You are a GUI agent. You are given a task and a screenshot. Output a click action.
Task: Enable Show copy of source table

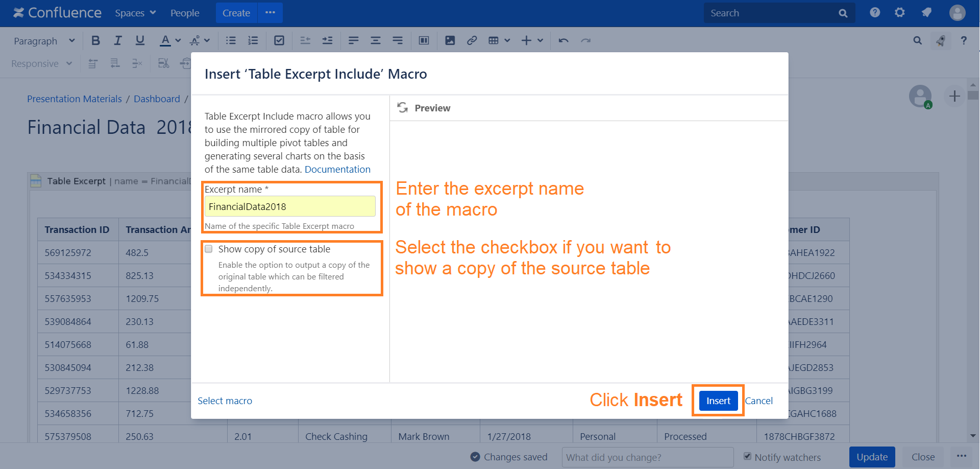point(209,249)
